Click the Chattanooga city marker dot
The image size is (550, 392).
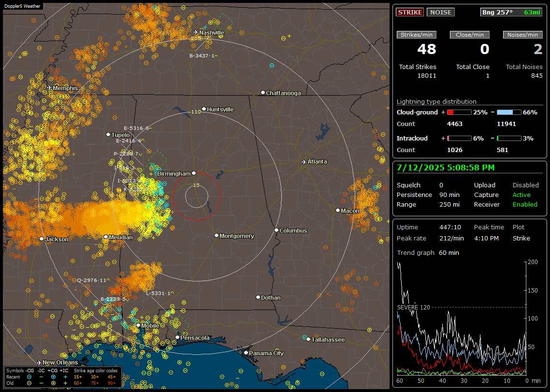(263, 93)
